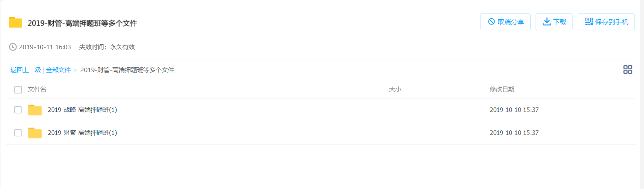Image resolution: width=644 pixels, height=189 pixels.
Task: Go back via 返回上一级 link
Action: point(26,70)
